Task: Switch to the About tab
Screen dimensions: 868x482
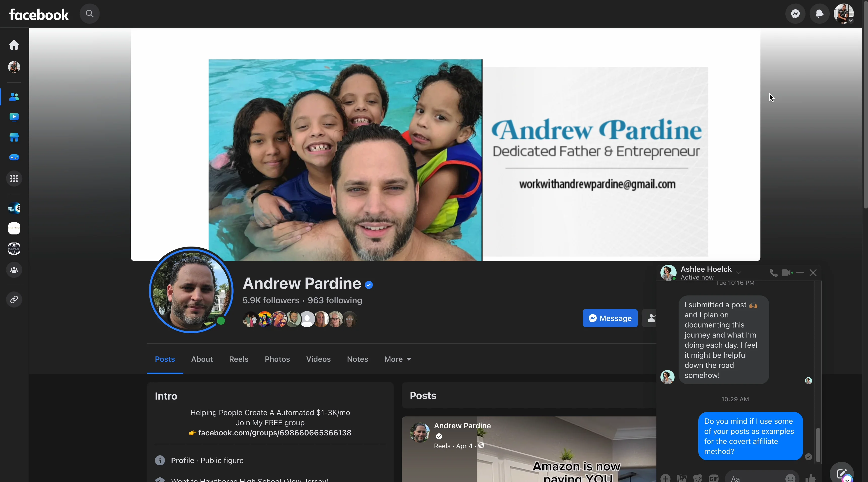Action: (x=202, y=359)
